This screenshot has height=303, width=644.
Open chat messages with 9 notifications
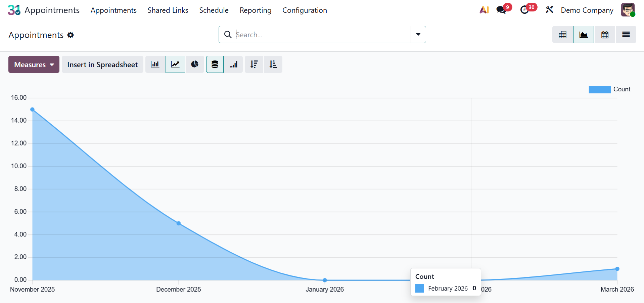(502, 10)
